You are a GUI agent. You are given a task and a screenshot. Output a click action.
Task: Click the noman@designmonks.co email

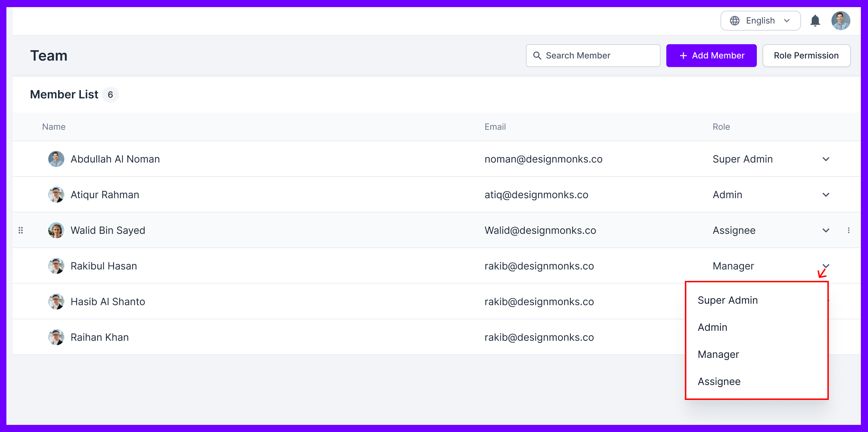tap(543, 159)
